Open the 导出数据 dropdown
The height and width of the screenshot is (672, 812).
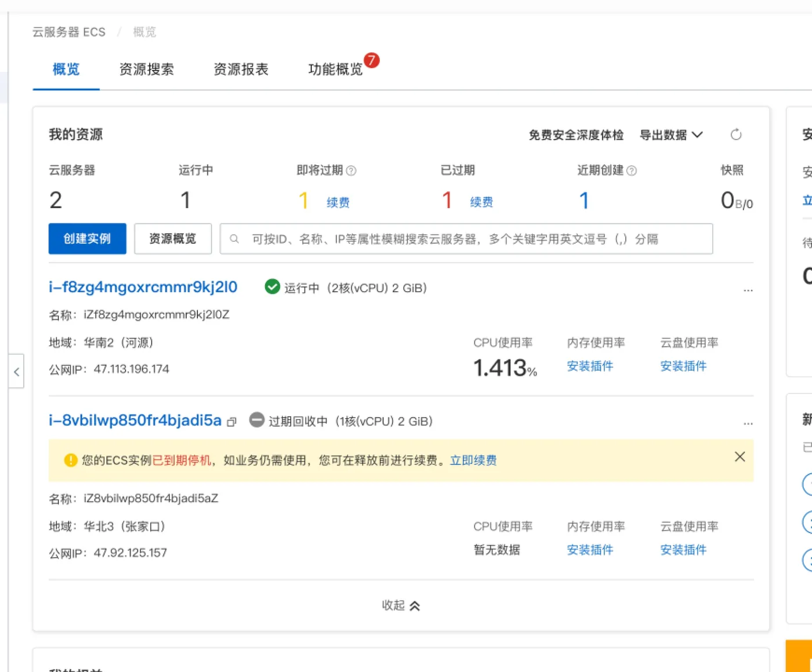point(671,135)
